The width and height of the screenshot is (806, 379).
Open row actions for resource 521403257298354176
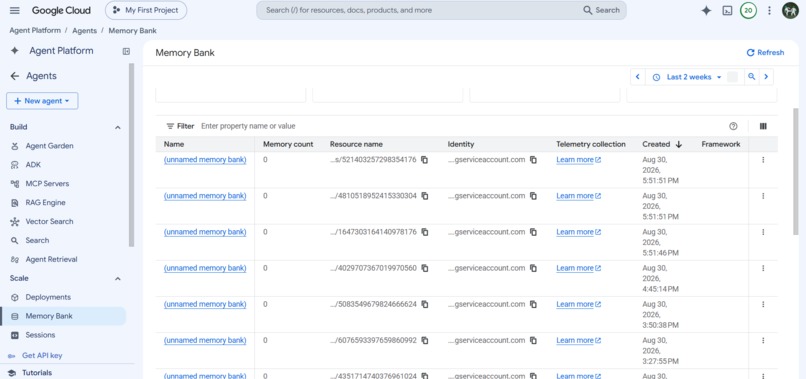pyautogui.click(x=763, y=160)
